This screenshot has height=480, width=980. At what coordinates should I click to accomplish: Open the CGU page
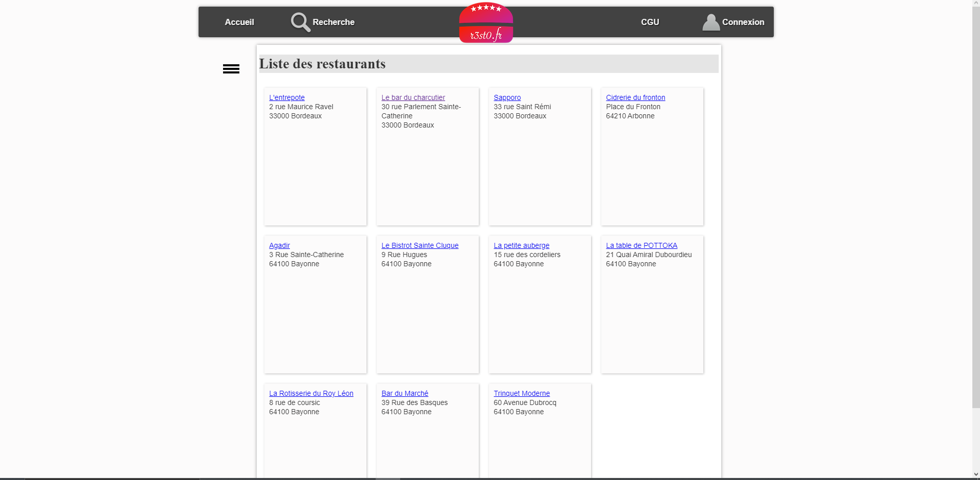coord(650,22)
